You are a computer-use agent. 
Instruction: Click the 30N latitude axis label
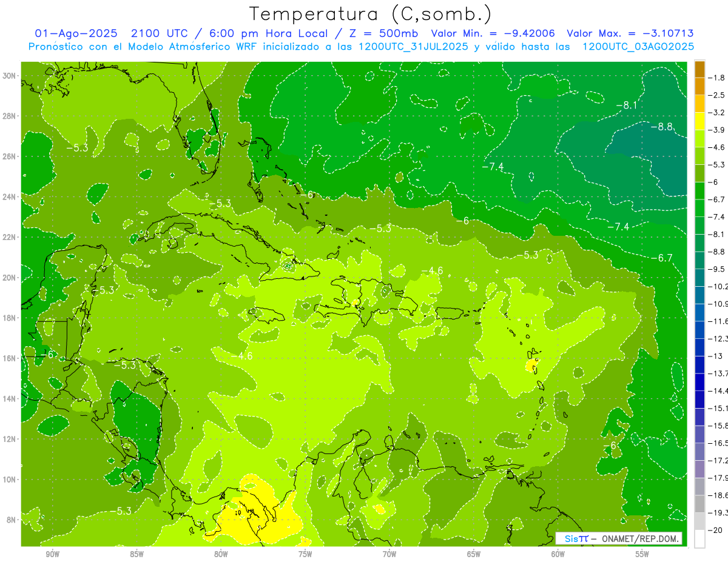(x=9, y=76)
